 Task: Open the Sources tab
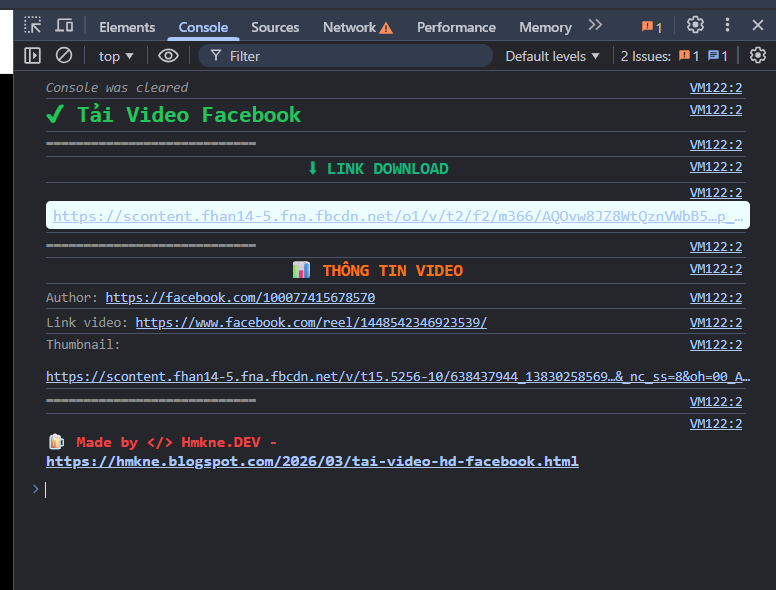pyautogui.click(x=275, y=27)
